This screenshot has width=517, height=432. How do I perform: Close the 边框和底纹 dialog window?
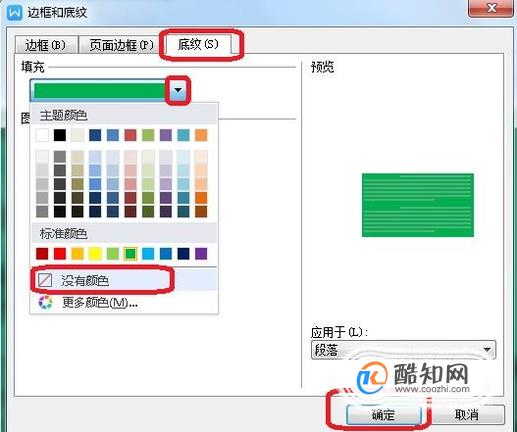point(491,7)
